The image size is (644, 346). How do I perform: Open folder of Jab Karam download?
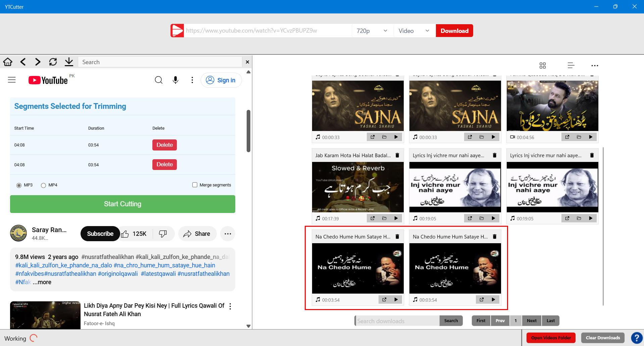pyautogui.click(x=384, y=218)
